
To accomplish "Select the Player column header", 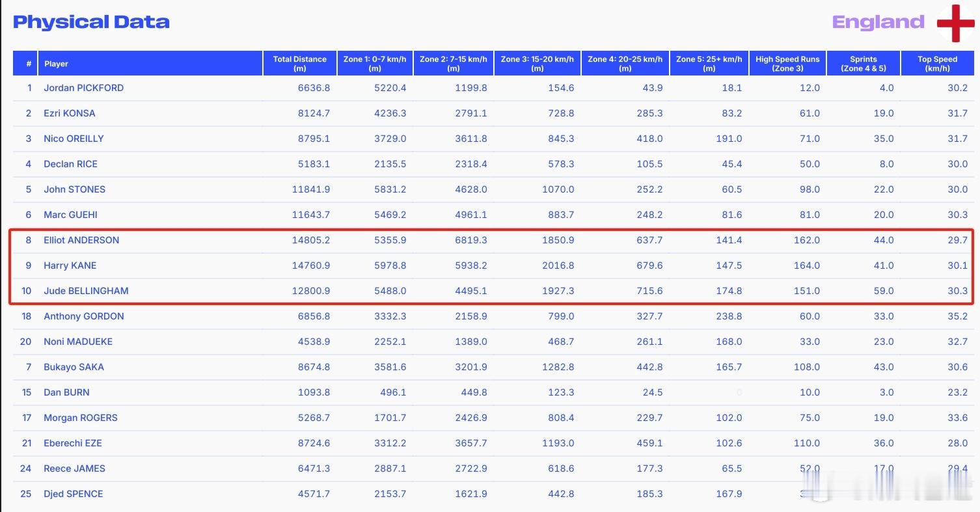I will [x=150, y=64].
